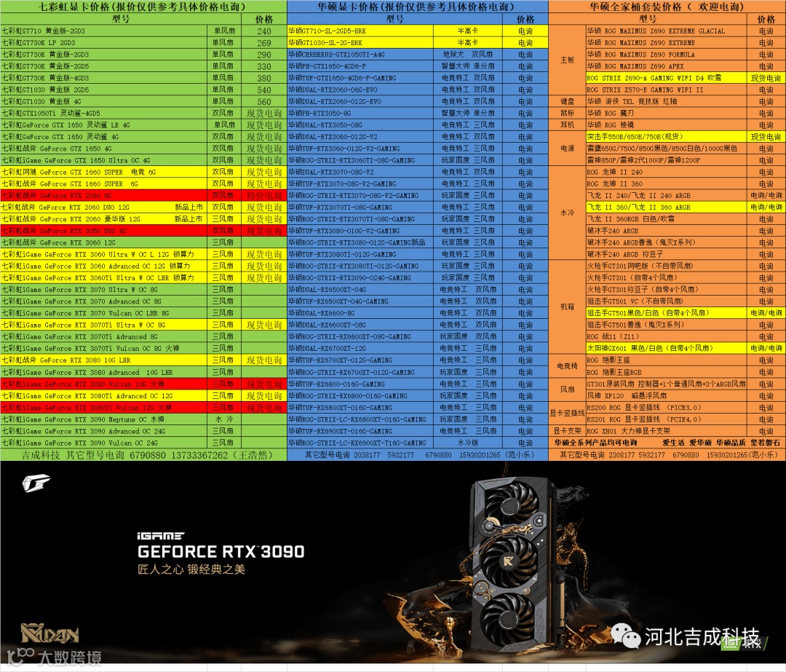Select the cell 七彩虹GT710 黄金版-2GD3
786x672 pixels.
point(104,31)
